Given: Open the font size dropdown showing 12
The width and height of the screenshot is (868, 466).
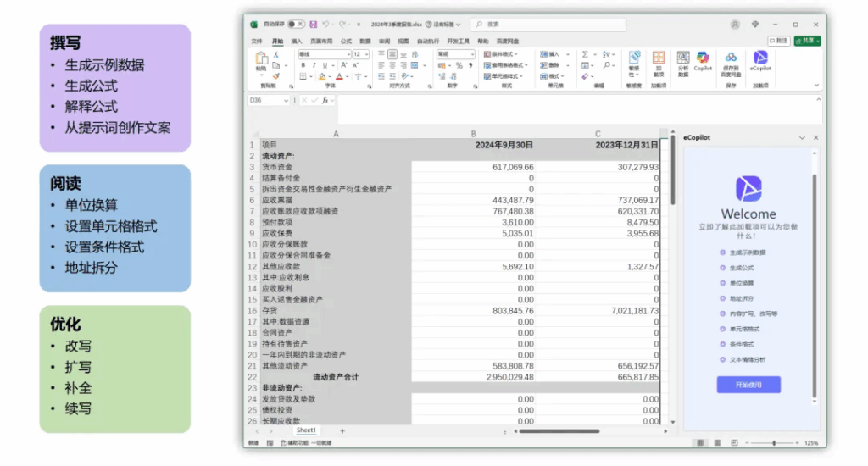Looking at the screenshot, I should coord(361,54).
